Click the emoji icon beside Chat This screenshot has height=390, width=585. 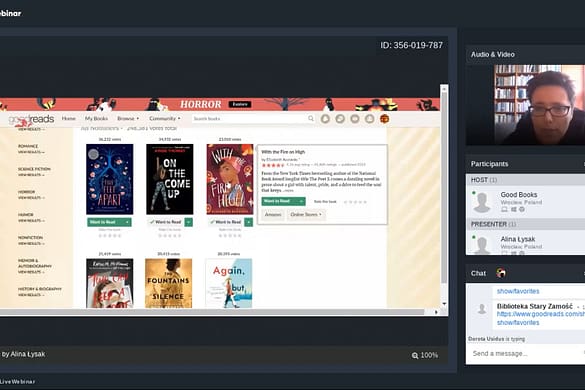click(501, 273)
